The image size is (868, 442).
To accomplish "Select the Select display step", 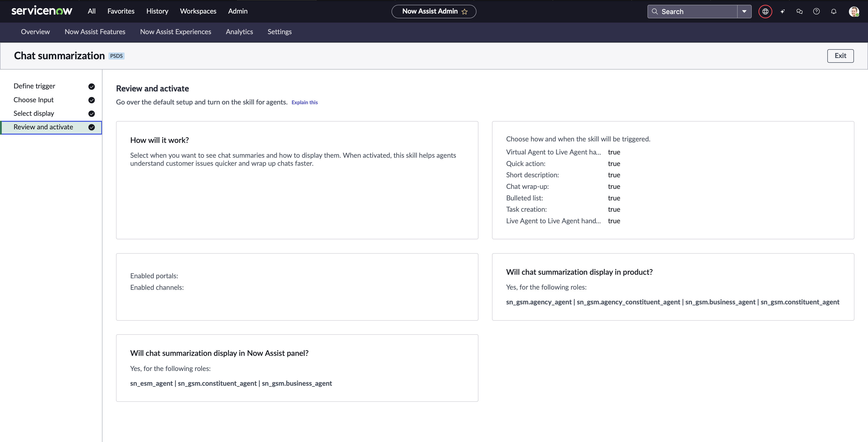I will click(x=51, y=114).
